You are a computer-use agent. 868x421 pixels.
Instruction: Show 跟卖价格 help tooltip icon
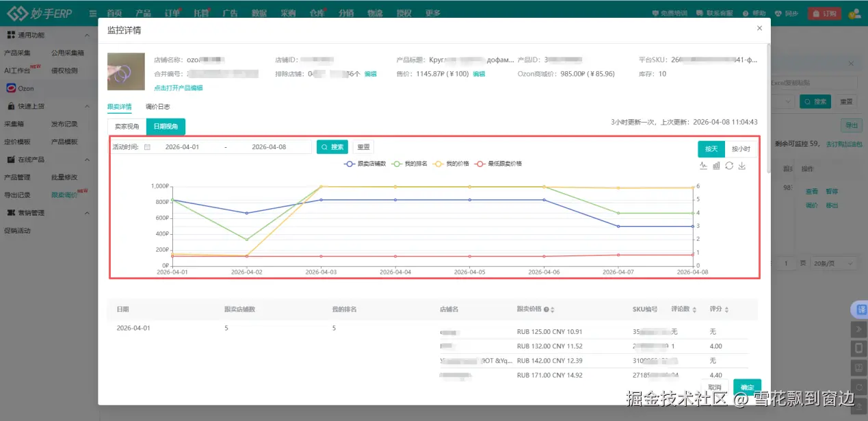coord(546,309)
